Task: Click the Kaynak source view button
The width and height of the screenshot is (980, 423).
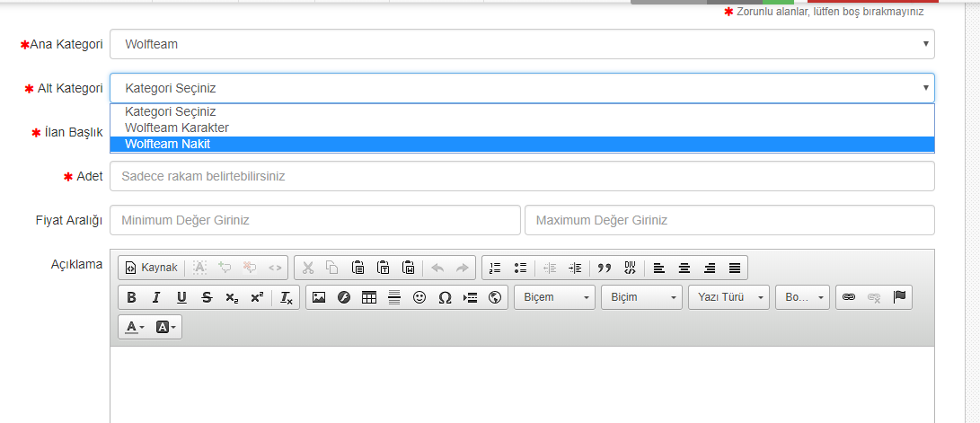Action: click(x=151, y=268)
